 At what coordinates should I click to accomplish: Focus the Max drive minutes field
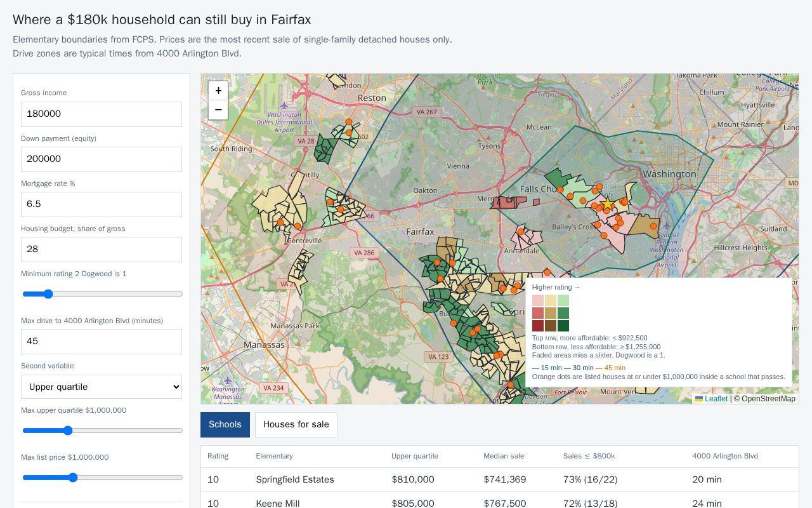(101, 342)
